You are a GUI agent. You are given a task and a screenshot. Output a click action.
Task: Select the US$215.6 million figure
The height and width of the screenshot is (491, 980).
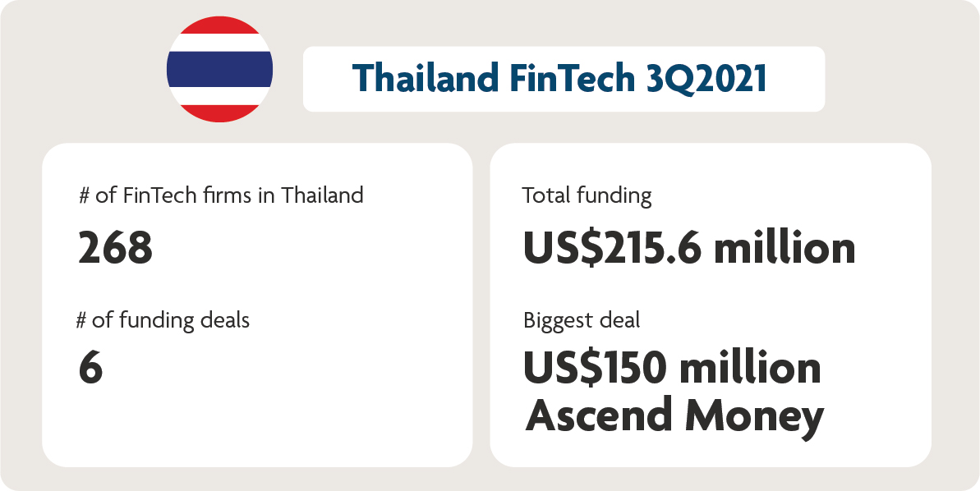688,249
